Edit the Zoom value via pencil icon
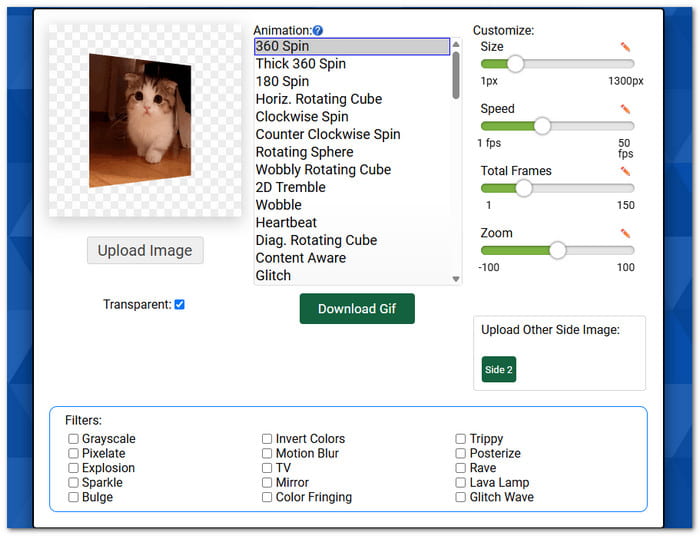 [625, 233]
